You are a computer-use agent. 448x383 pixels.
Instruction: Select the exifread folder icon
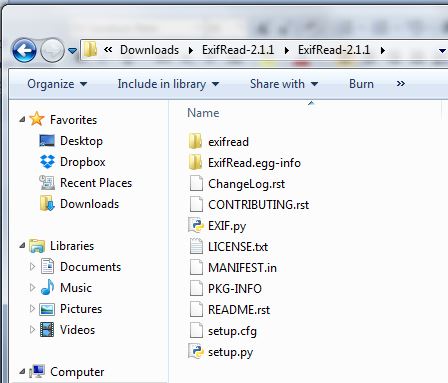tap(195, 141)
